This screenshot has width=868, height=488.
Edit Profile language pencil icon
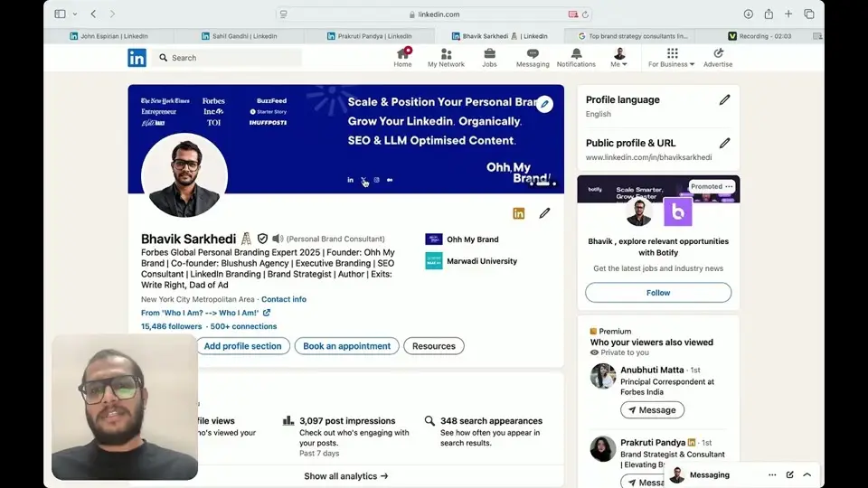coord(724,99)
